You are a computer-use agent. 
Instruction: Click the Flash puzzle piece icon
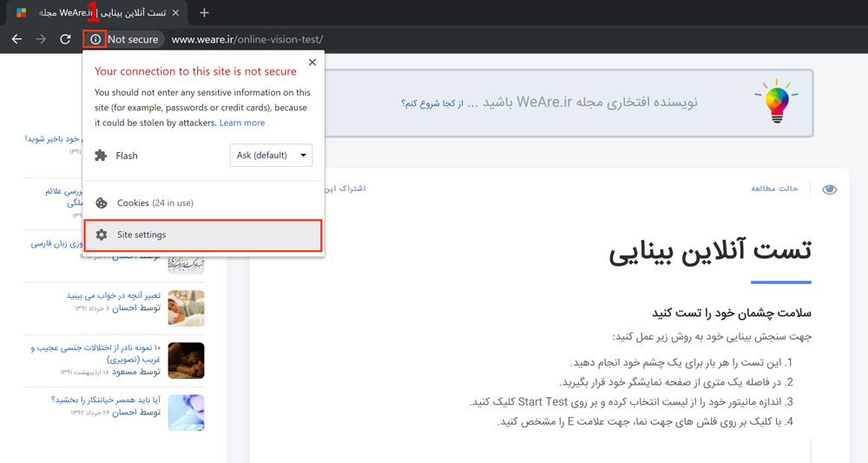coord(101,155)
